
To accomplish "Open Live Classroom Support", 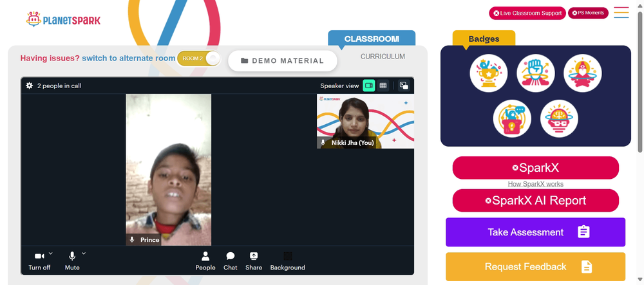I will (x=527, y=13).
